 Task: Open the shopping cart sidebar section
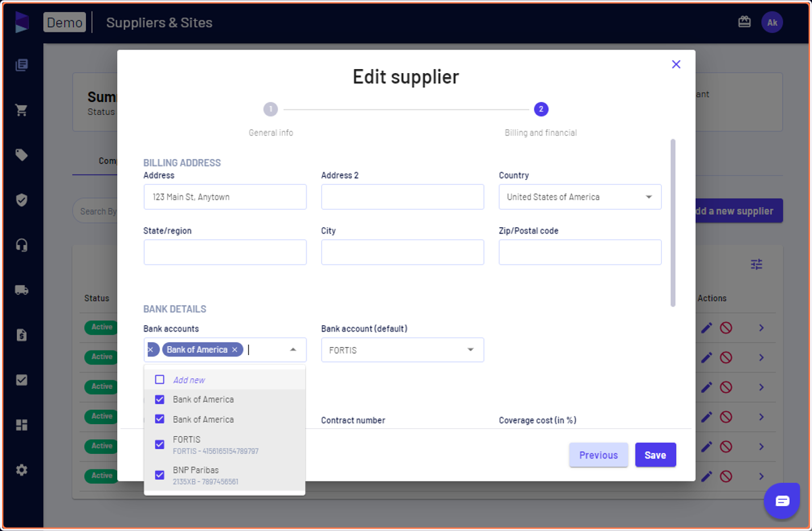22,110
